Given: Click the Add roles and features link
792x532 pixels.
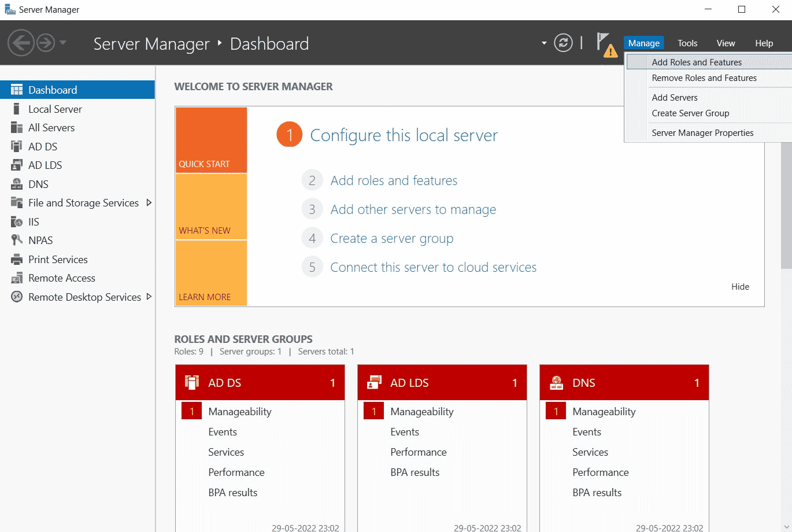Looking at the screenshot, I should (394, 180).
